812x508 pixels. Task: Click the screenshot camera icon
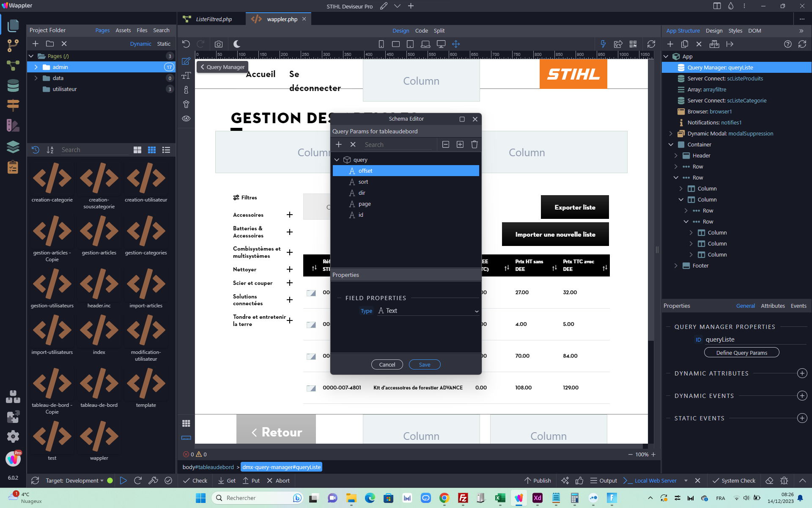point(219,44)
